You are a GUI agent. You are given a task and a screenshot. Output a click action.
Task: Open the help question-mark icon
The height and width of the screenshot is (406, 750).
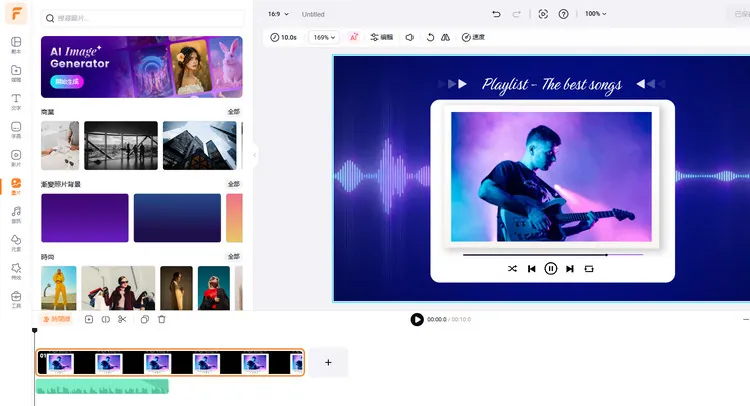563,14
